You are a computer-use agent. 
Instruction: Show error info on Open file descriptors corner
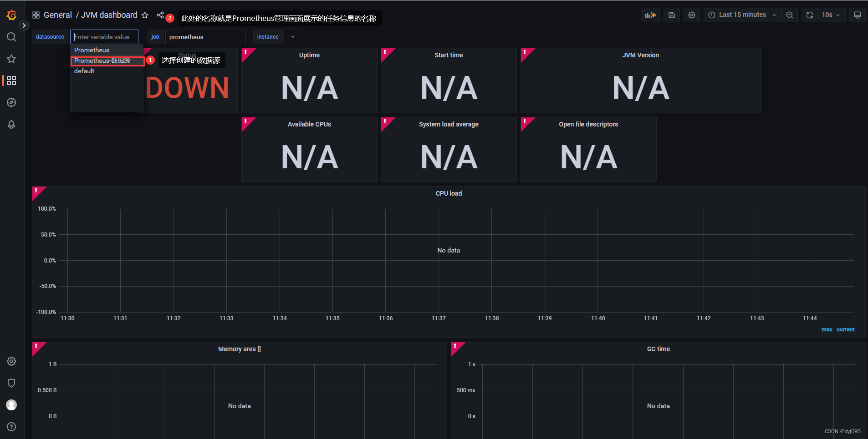[x=526, y=122]
